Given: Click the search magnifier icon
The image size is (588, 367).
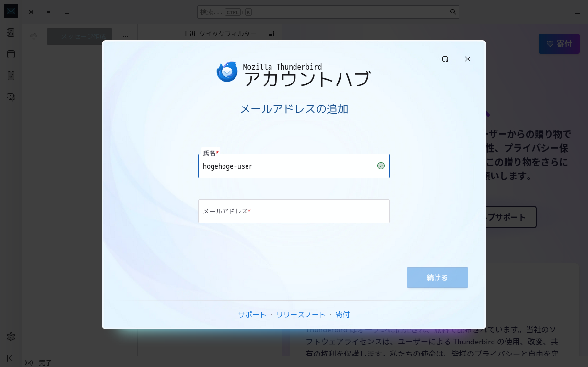Looking at the screenshot, I should point(453,12).
